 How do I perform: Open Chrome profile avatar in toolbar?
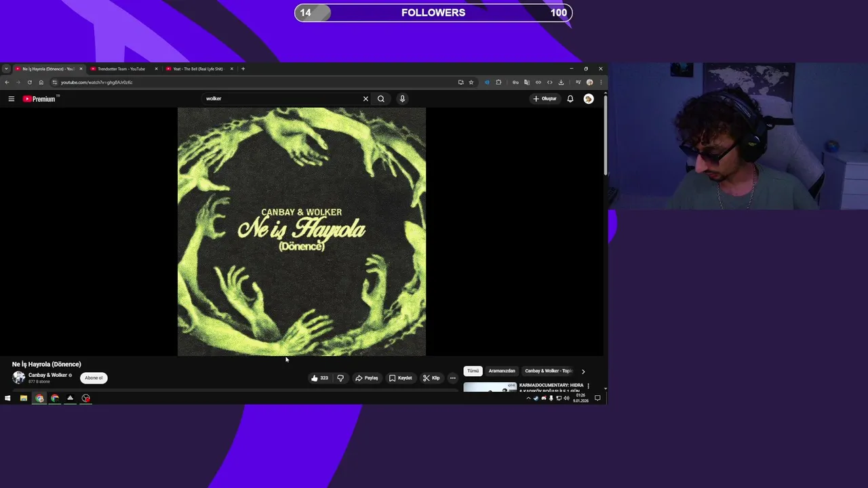589,83
